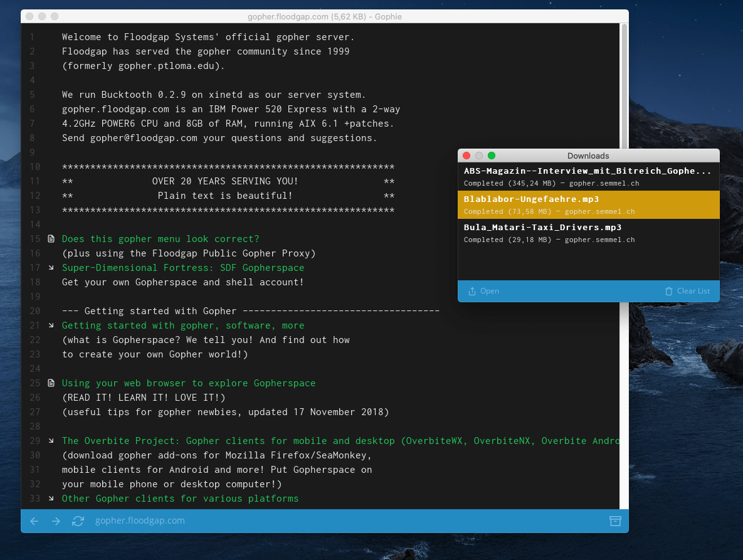Select Bula_Matari-Taxi_Drivers.mp3 download entry

(588, 233)
